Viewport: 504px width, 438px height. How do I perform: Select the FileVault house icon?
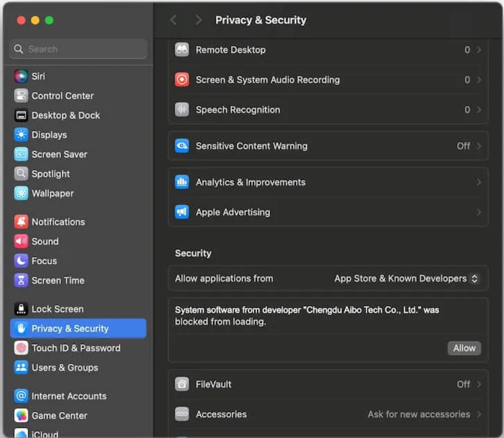pyautogui.click(x=182, y=384)
